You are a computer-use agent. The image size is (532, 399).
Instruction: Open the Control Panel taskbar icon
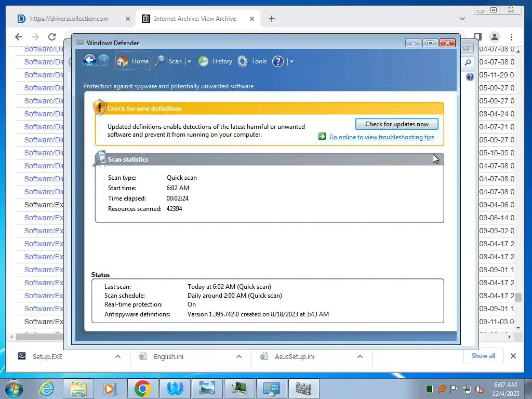(x=271, y=389)
